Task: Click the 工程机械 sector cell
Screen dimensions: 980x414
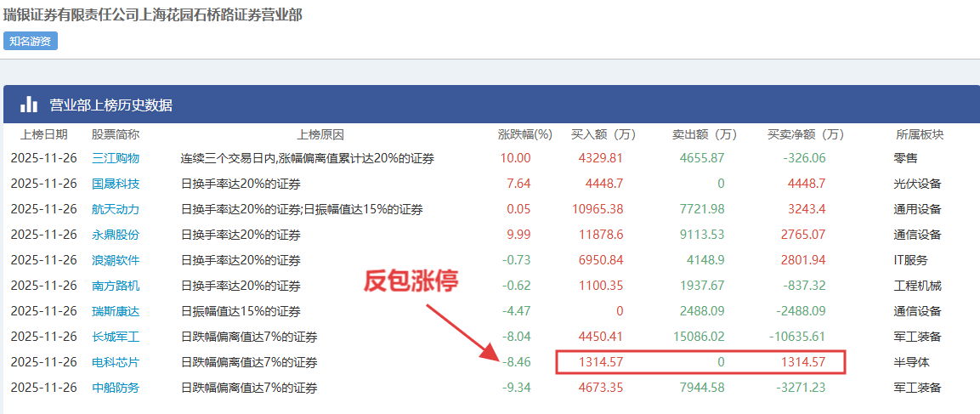Action: coord(918,286)
